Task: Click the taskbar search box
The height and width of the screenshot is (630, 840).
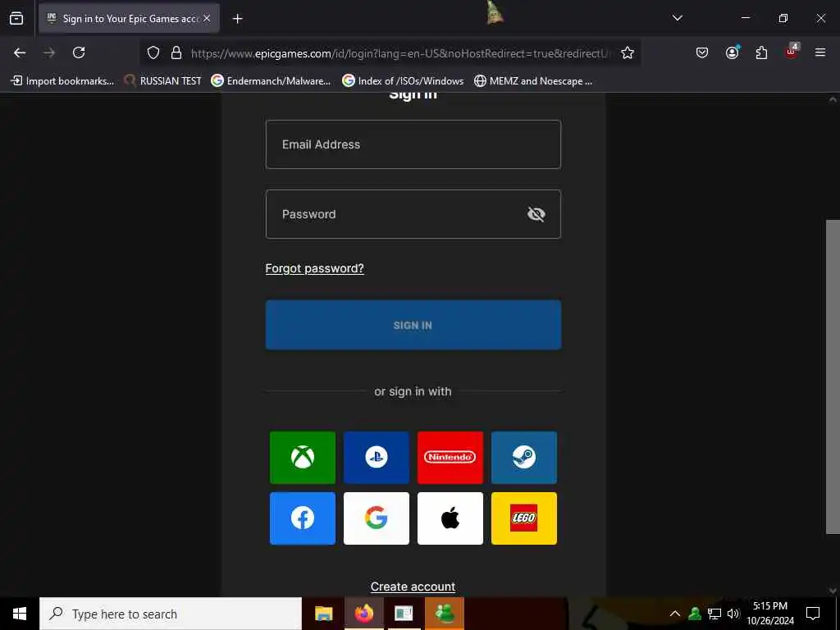Action: coord(171,614)
